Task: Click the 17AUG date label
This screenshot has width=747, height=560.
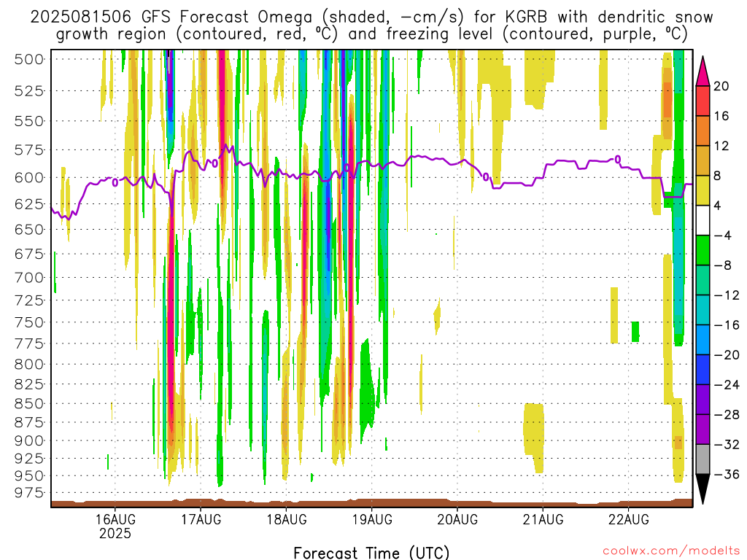Action: tap(201, 519)
